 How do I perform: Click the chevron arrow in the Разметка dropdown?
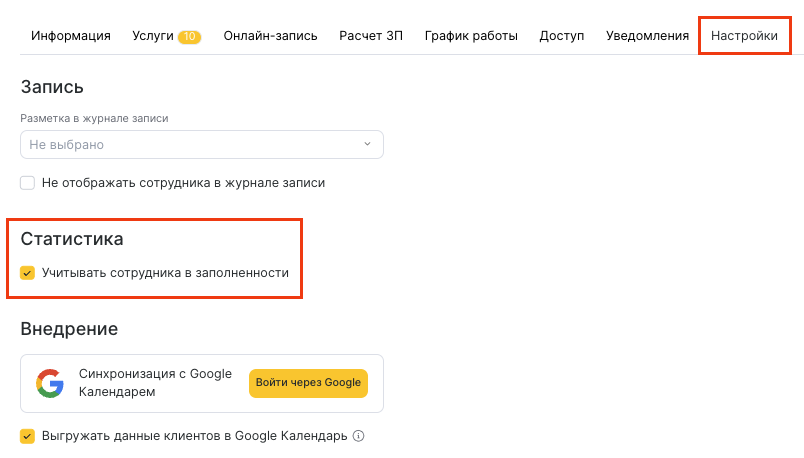pos(367,145)
